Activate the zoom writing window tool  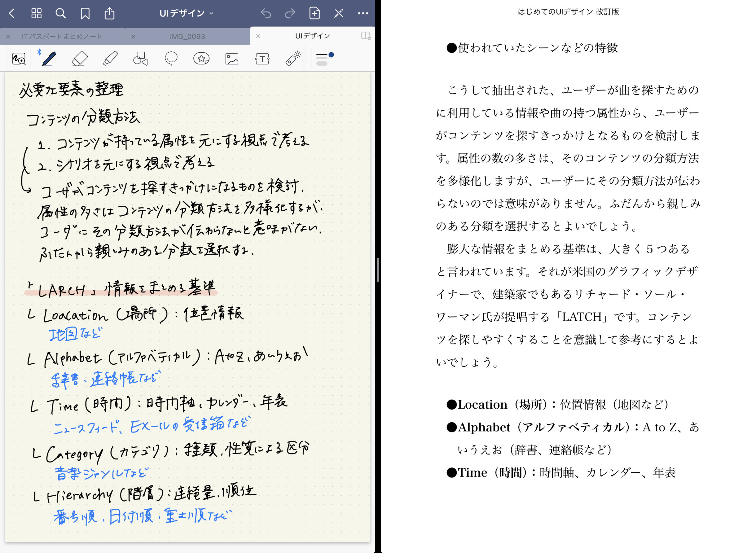click(19, 59)
